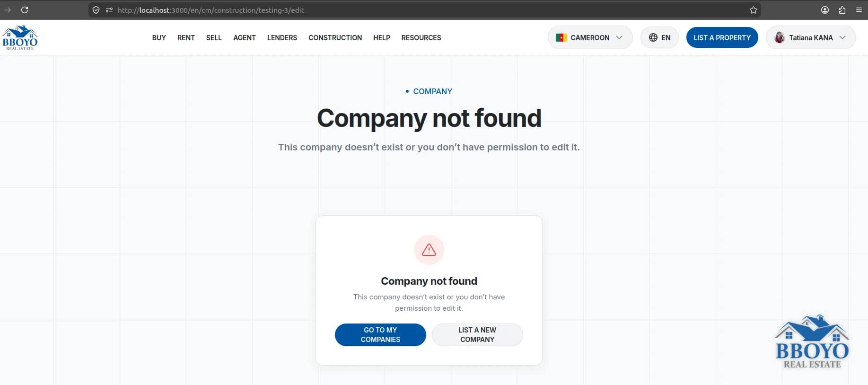This screenshot has width=868, height=385.
Task: Open the browser account profile icon
Action: [825, 10]
